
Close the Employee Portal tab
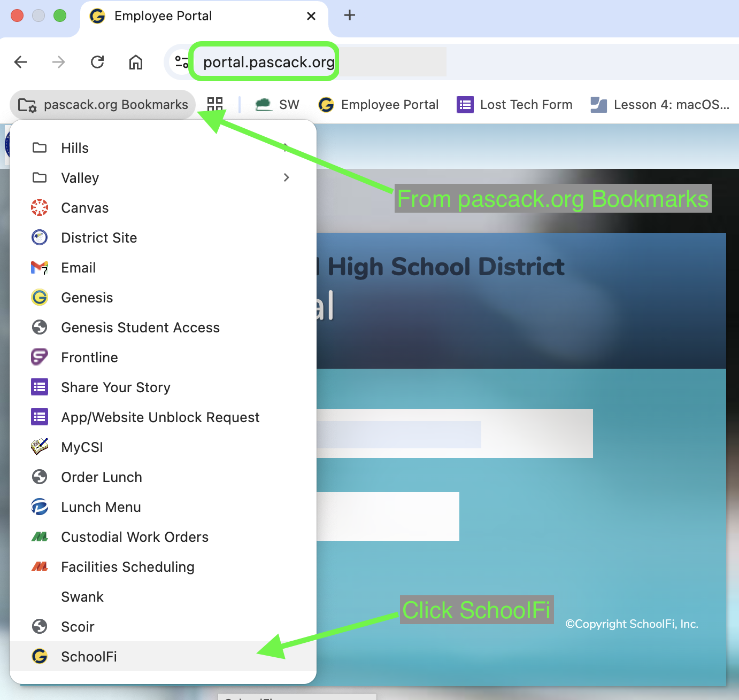(311, 16)
